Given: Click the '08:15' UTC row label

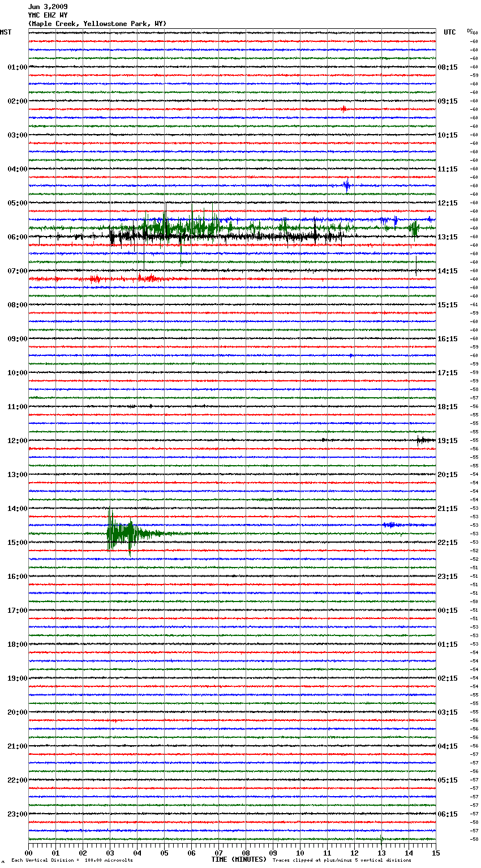Looking at the screenshot, I should tap(448, 67).
